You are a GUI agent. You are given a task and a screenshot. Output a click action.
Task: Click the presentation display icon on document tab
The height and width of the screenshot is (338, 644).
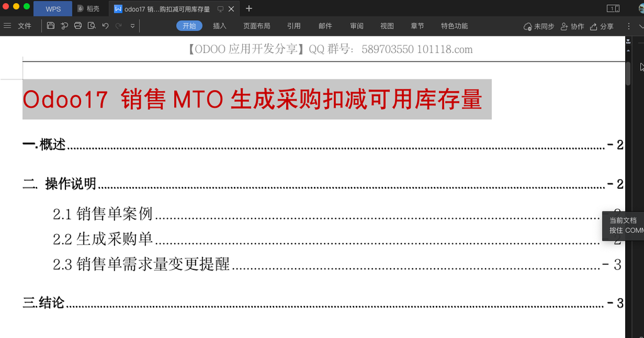(x=221, y=9)
